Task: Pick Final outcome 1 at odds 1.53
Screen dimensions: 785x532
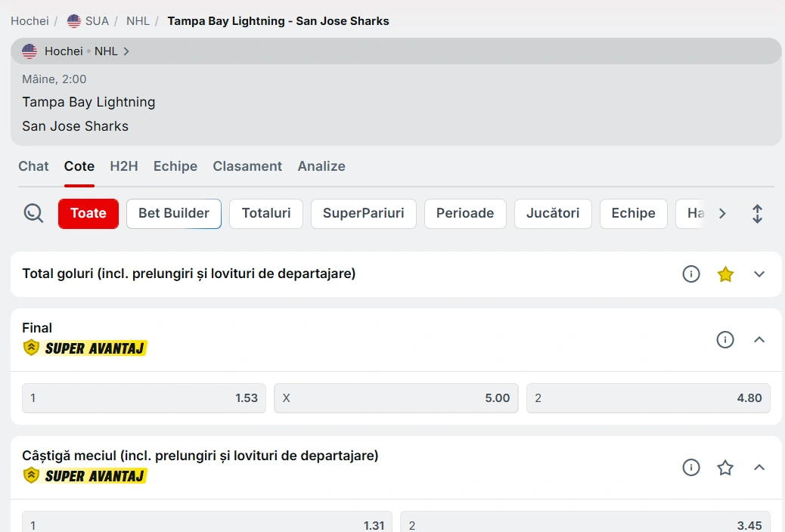Action: [144, 398]
